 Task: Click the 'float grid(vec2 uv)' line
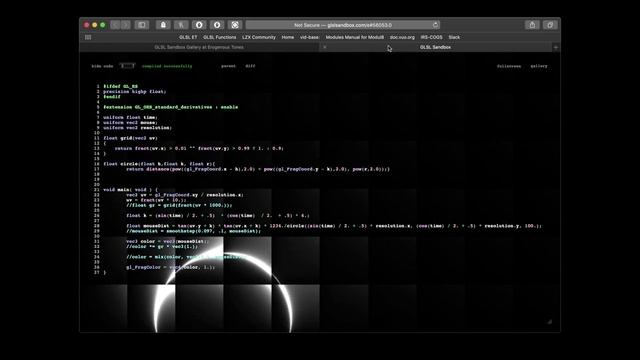130,138
